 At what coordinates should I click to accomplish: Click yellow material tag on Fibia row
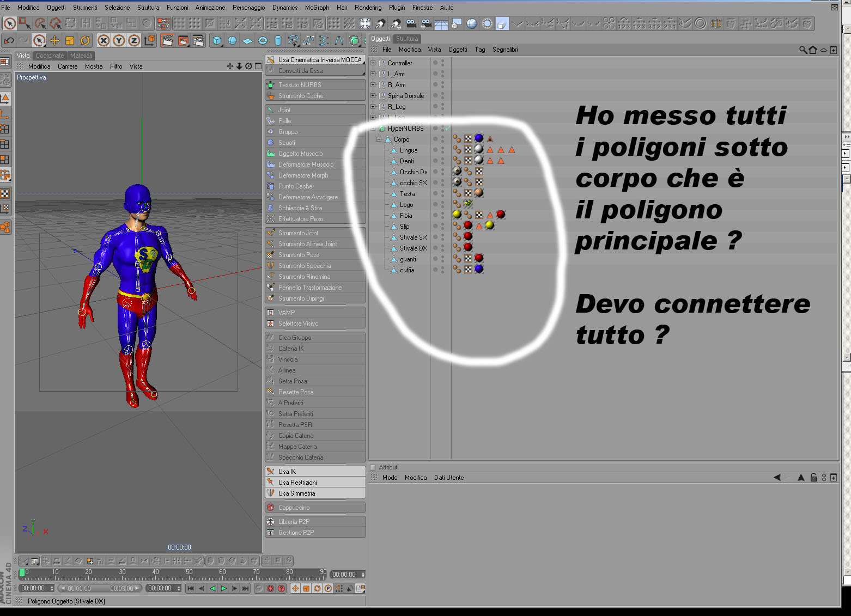pos(457,215)
